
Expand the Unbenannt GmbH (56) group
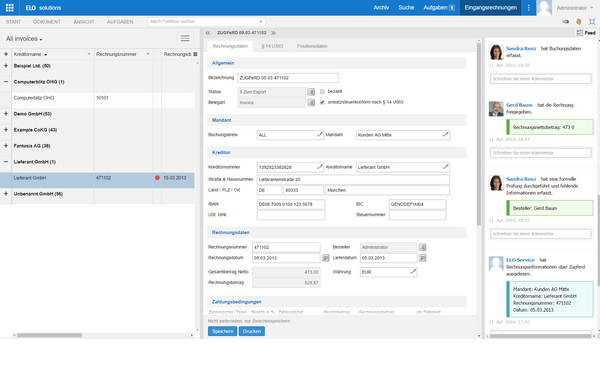[x=6, y=194]
